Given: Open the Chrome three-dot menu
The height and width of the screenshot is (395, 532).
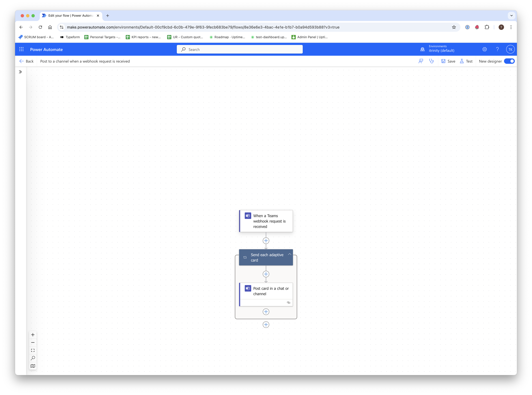Looking at the screenshot, I should click(x=511, y=27).
